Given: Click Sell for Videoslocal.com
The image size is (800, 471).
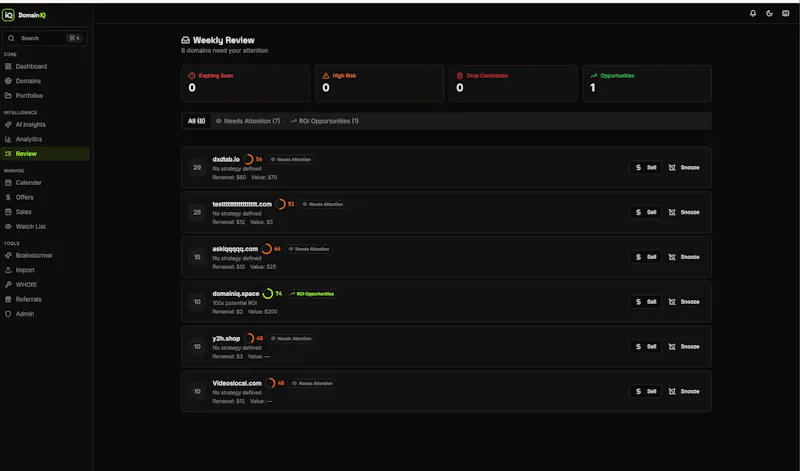Looking at the screenshot, I should point(645,391).
